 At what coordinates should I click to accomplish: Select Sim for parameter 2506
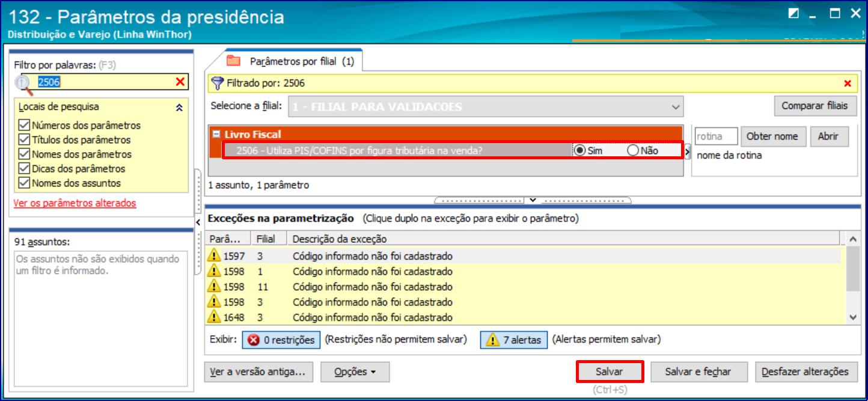pos(580,151)
